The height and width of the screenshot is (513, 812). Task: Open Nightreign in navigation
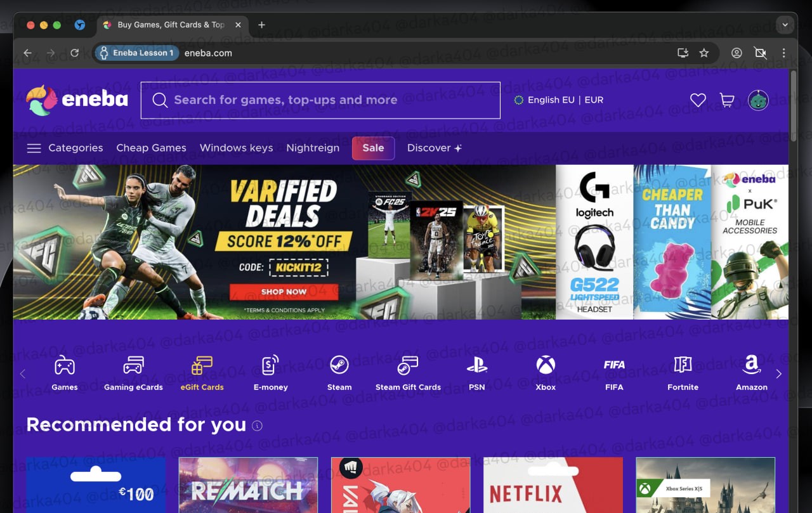[313, 148]
